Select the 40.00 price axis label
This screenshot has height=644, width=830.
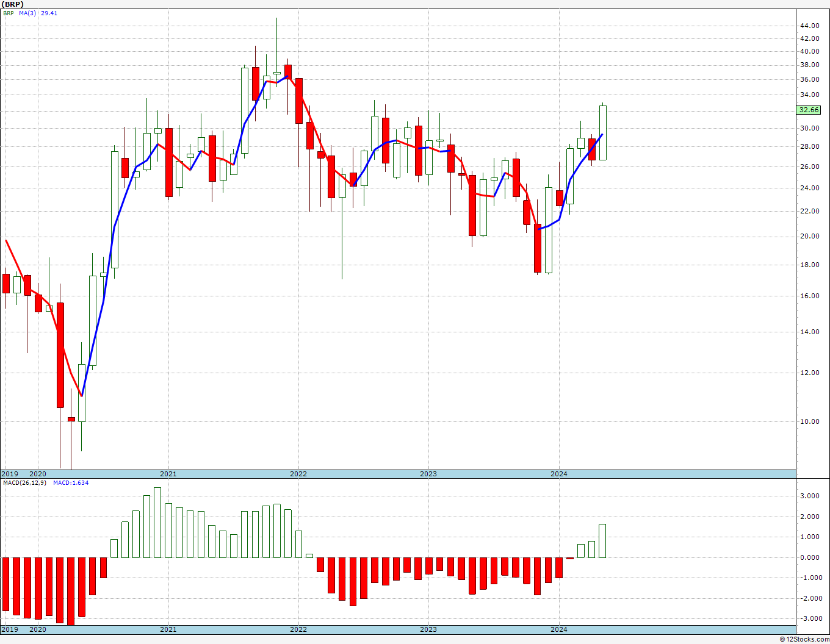[x=809, y=51]
